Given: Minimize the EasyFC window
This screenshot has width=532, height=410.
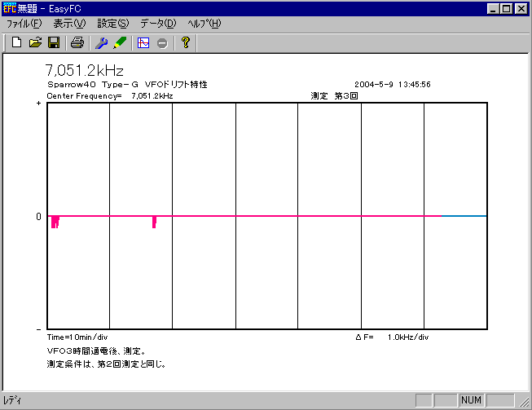Looking at the screenshot, I should [x=493, y=8].
